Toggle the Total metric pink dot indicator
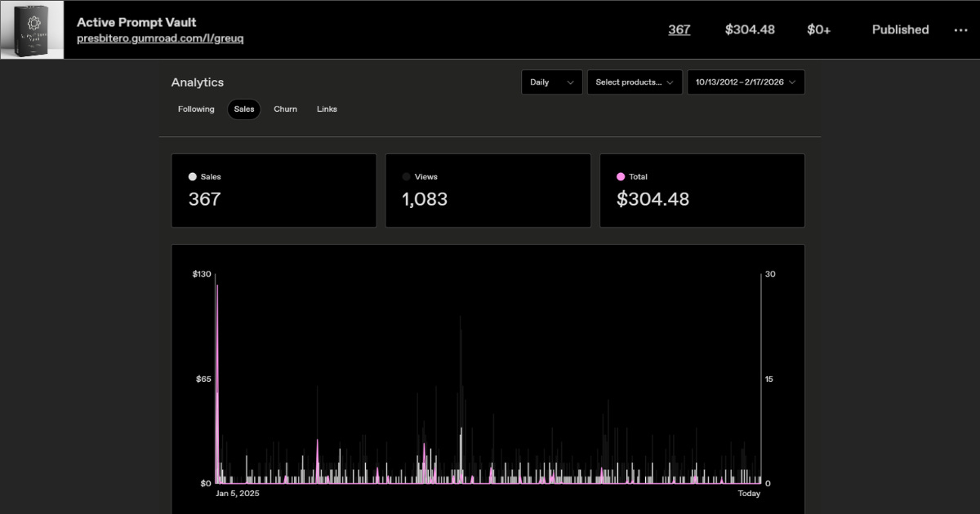Screen dimensions: 980x514 click(x=619, y=176)
